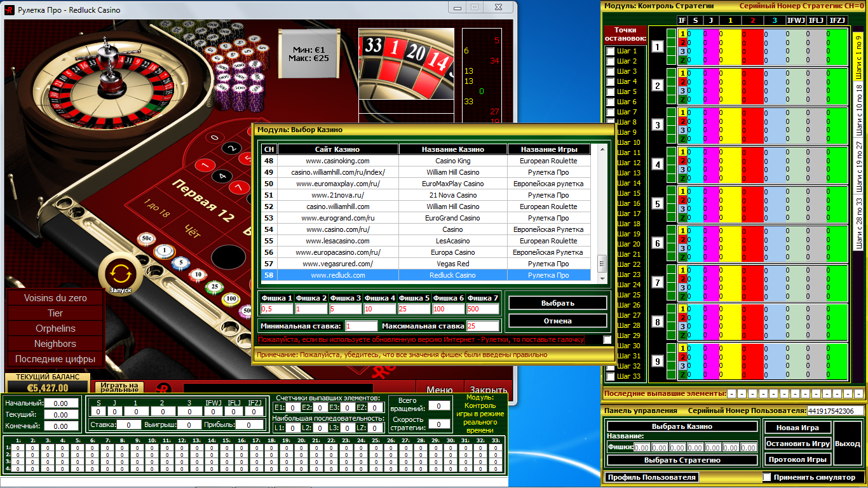Viewport: 868px width, 488px height.
Task: Enable stop point Шаг 2
Action: pos(611,62)
